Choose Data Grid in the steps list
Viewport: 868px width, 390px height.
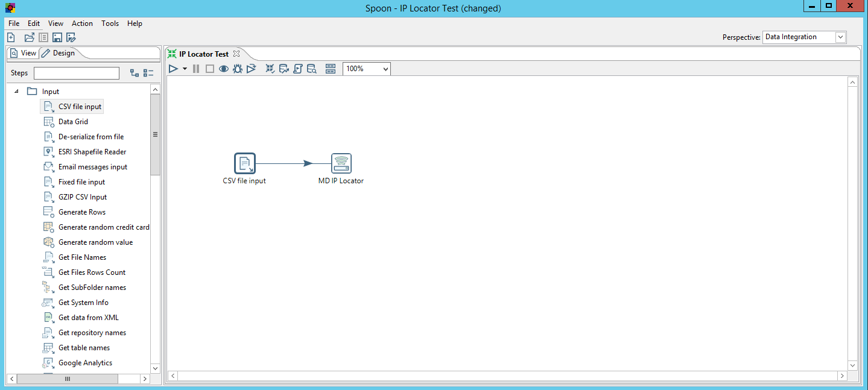(x=73, y=122)
